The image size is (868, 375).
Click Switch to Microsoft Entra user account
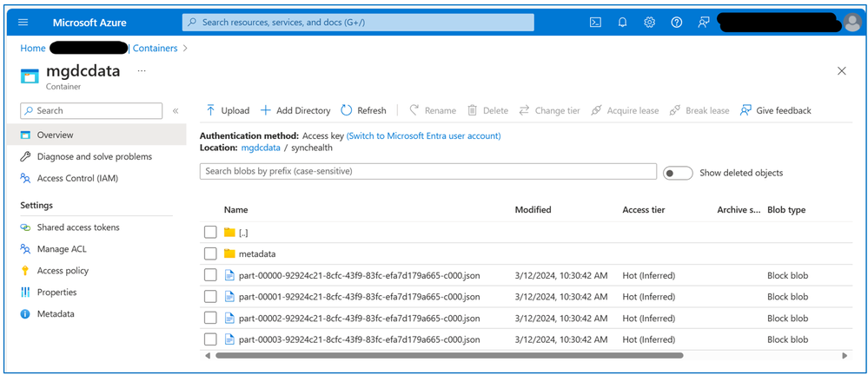(423, 135)
